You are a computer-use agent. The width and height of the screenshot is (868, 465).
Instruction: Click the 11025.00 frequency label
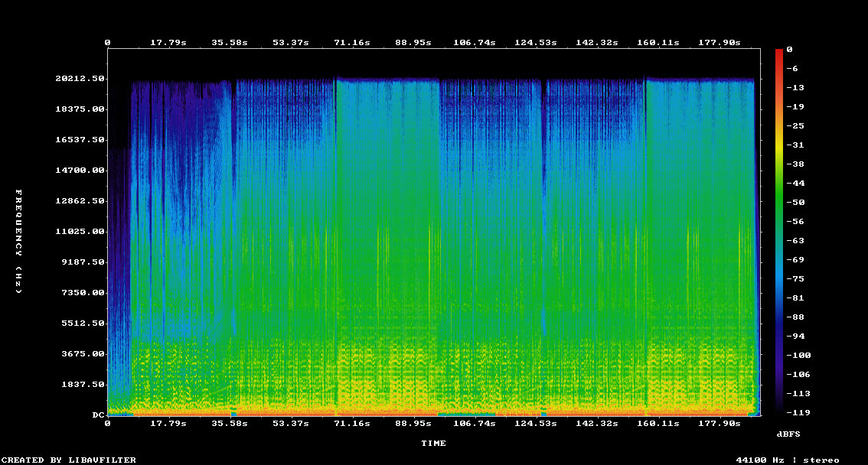80,231
